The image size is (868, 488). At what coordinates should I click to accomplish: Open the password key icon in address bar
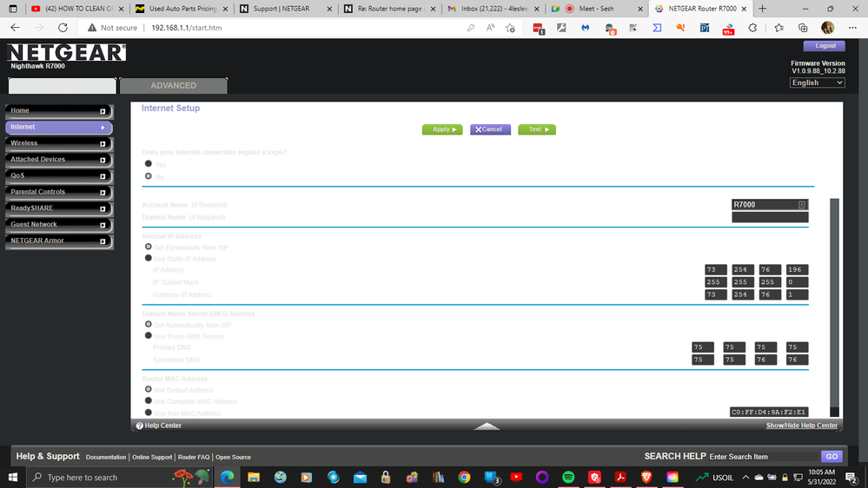[471, 28]
